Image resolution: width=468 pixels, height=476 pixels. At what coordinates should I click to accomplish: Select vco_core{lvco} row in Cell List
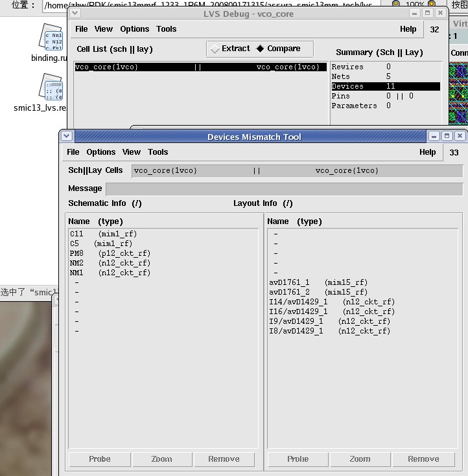pos(200,67)
